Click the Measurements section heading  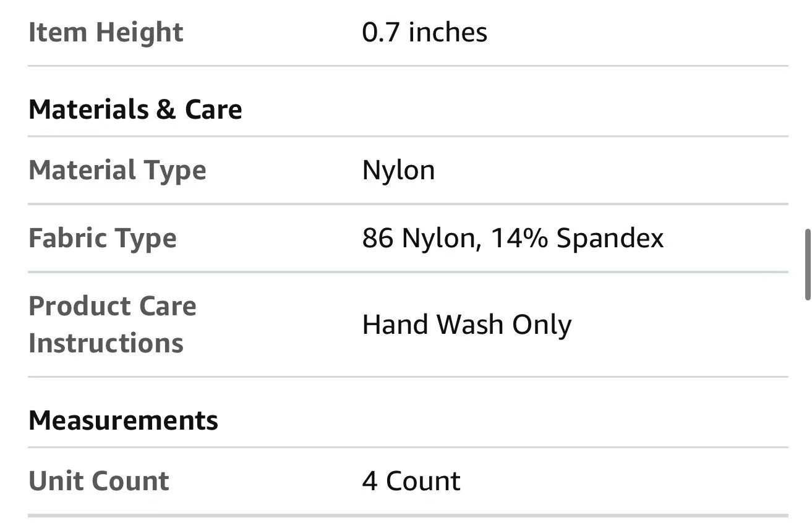click(123, 421)
